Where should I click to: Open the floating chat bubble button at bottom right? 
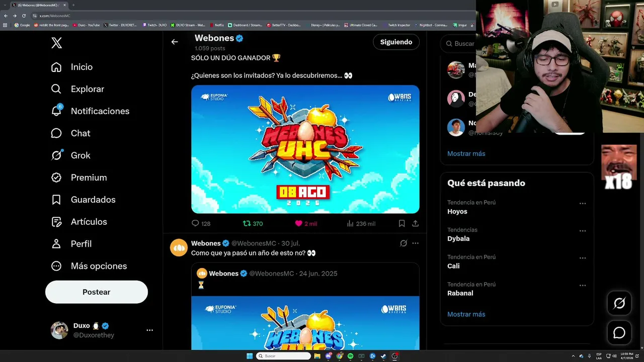tap(619, 332)
